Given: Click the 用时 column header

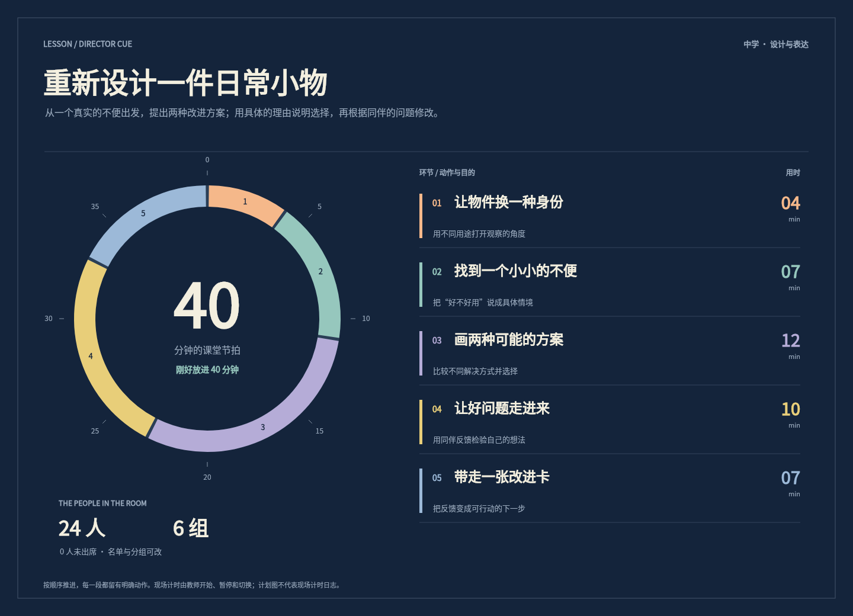Looking at the screenshot, I should [793, 173].
